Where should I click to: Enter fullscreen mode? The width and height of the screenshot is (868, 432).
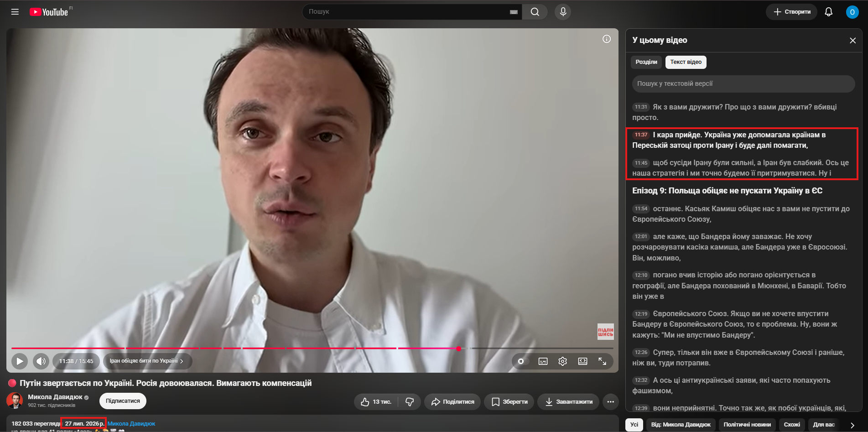(x=602, y=361)
